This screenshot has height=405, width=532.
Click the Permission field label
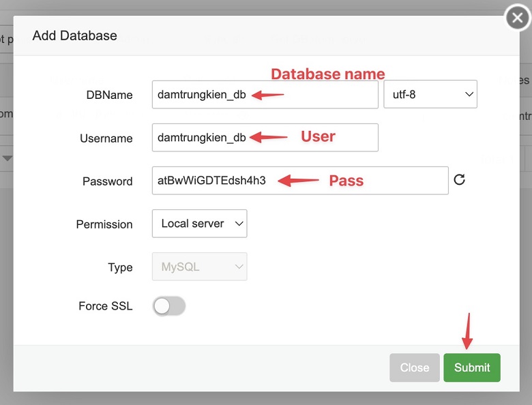click(104, 224)
